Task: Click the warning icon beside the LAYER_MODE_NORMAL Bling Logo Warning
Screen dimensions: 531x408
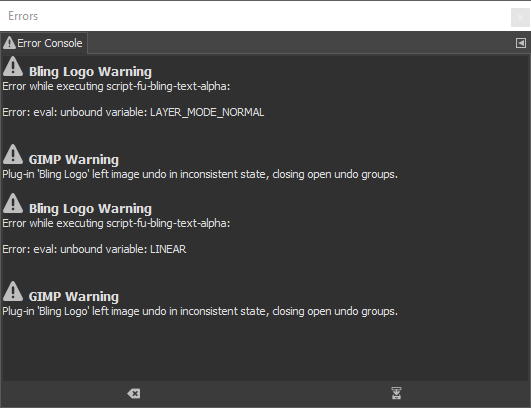Action: click(13, 66)
